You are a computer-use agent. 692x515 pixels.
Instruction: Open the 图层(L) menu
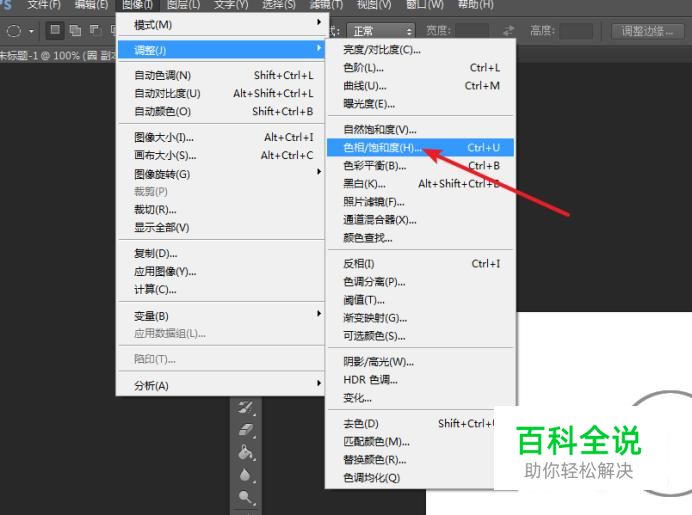click(183, 5)
